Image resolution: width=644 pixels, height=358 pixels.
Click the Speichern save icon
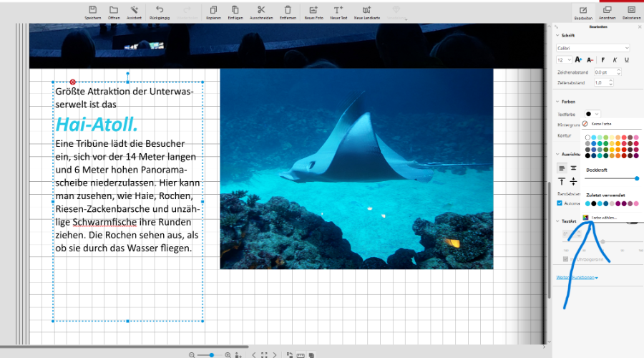pyautogui.click(x=92, y=11)
